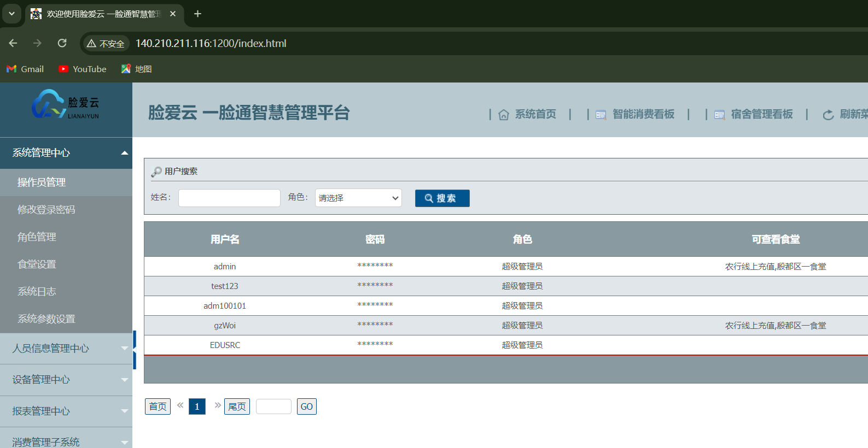
Task: Click the 搜索 search button
Action: pyautogui.click(x=442, y=198)
